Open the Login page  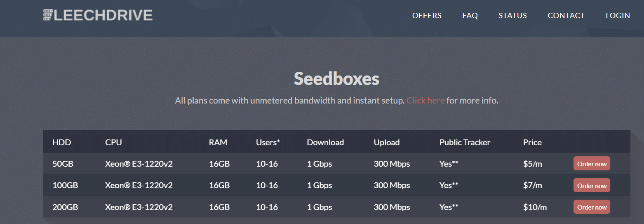pyautogui.click(x=618, y=16)
